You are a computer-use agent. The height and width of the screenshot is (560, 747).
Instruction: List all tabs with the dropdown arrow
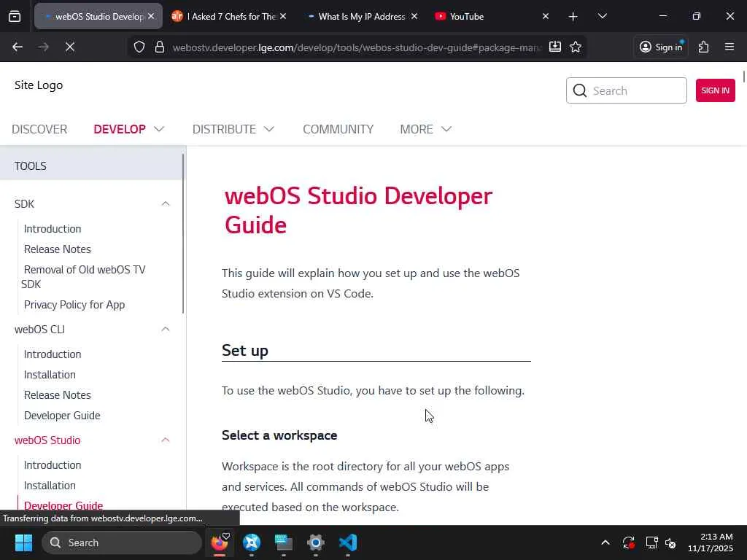(x=602, y=17)
